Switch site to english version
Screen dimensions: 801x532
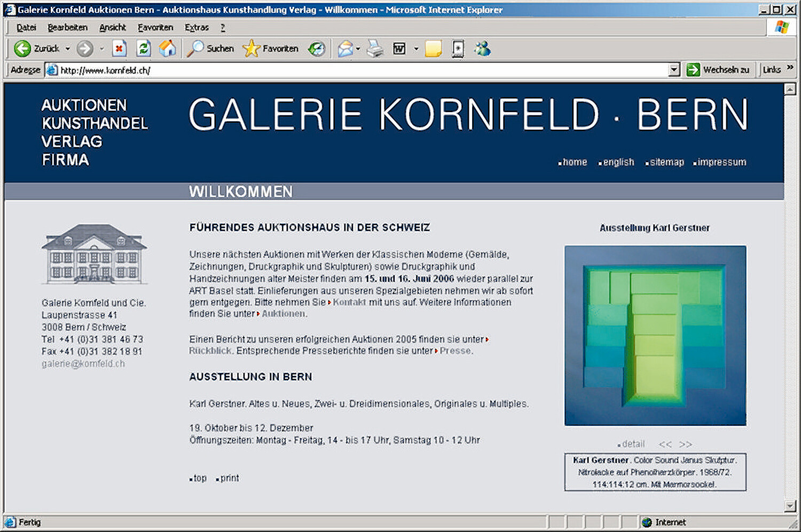618,162
